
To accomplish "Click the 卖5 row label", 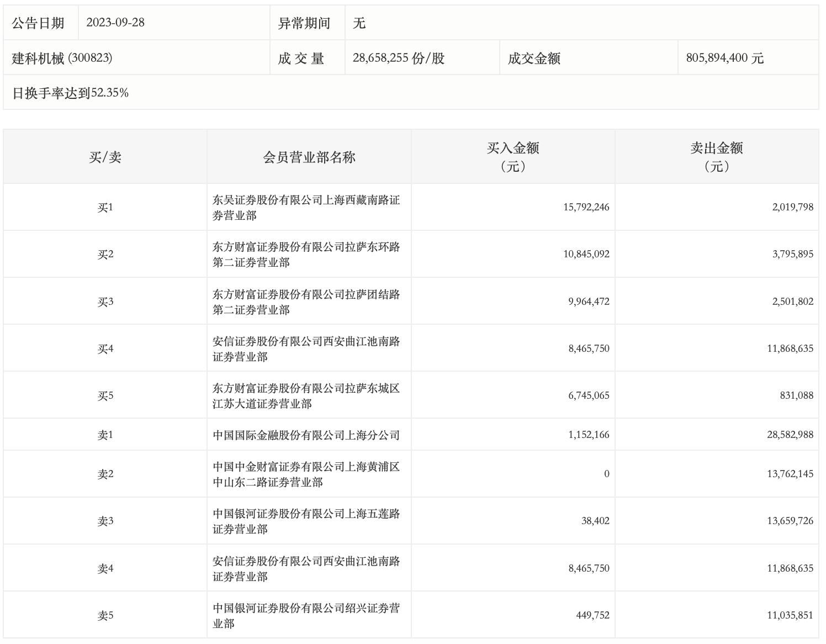I will [105, 615].
